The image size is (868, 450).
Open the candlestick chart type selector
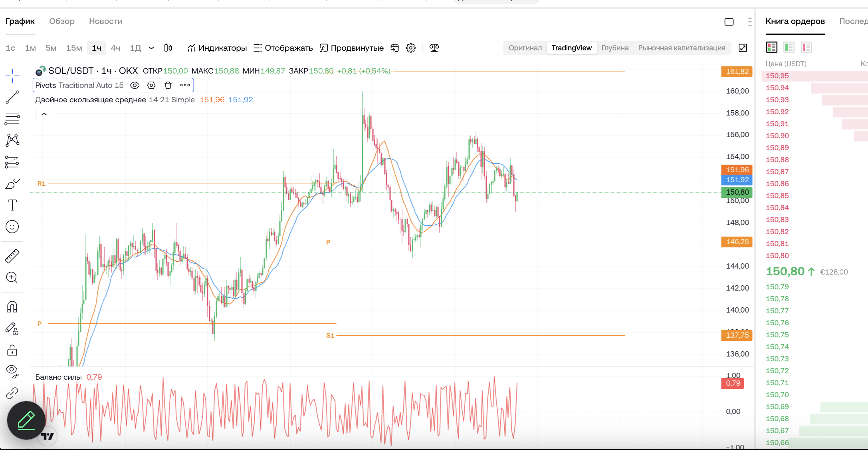tap(168, 48)
